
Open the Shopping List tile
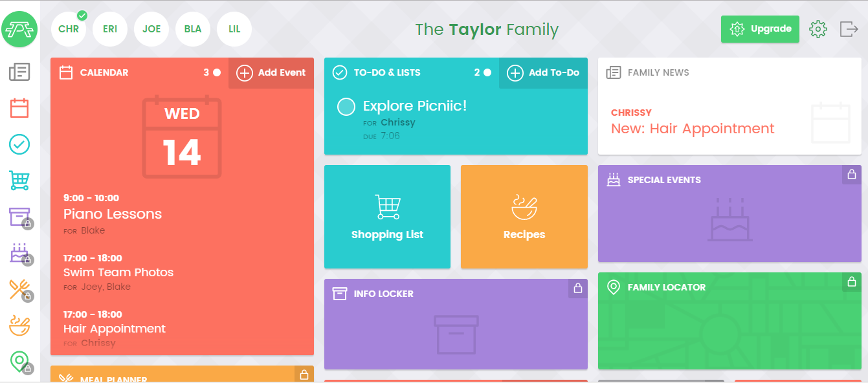(x=387, y=217)
